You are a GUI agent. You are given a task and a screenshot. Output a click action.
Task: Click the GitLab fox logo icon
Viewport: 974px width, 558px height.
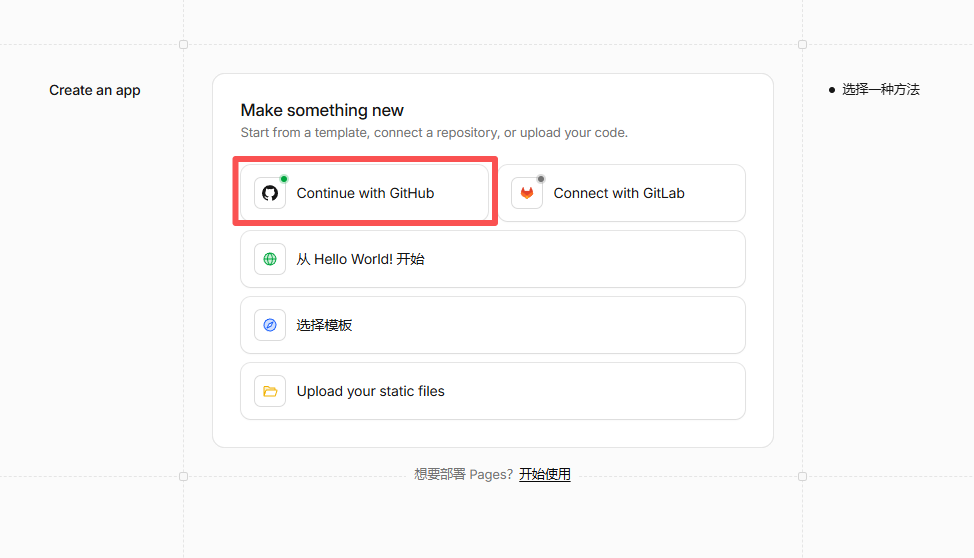[527, 193]
